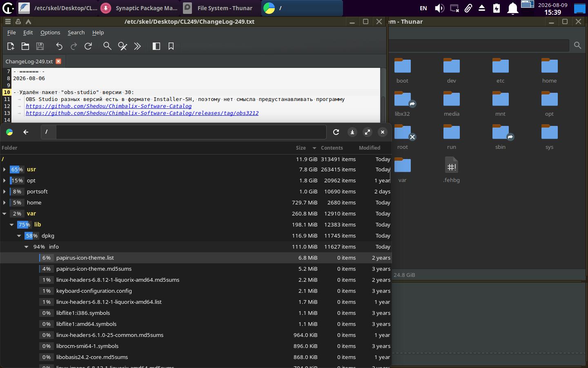Click the 58% usage bar for dpkg
This screenshot has width=588, height=368.
[32, 236]
